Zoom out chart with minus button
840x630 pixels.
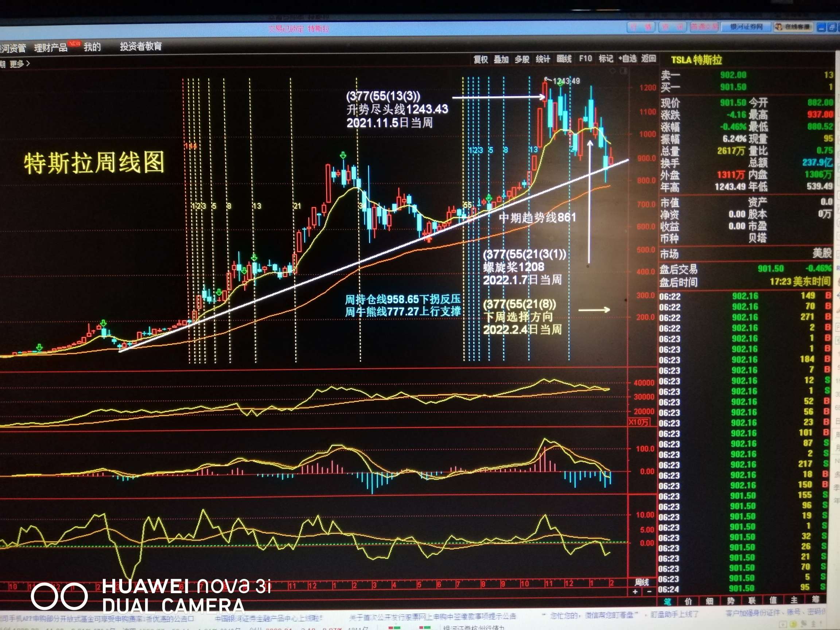click(649, 591)
